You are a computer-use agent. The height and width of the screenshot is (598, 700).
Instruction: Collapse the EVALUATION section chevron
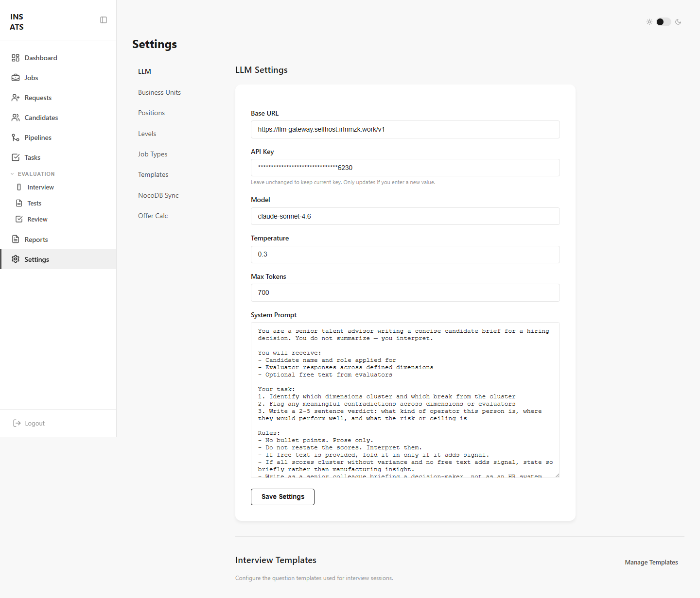click(x=12, y=174)
